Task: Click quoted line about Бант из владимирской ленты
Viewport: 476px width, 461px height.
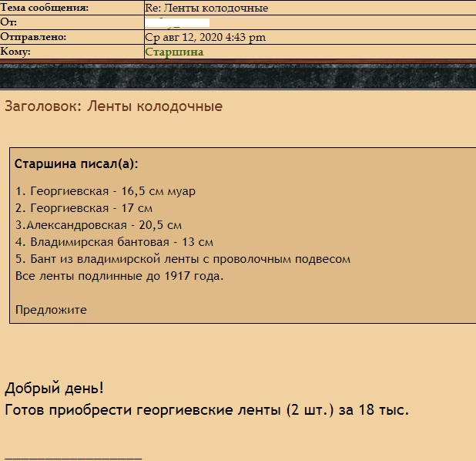Action: (x=183, y=259)
